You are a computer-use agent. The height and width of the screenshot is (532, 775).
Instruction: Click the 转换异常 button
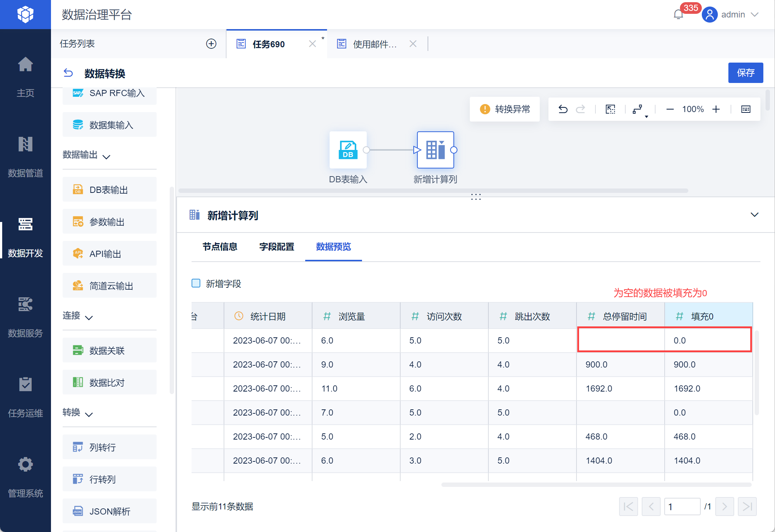click(x=505, y=109)
